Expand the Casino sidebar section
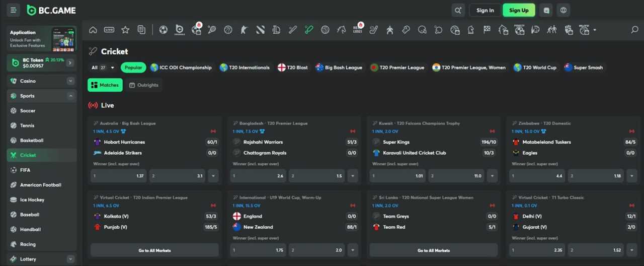 point(70,81)
